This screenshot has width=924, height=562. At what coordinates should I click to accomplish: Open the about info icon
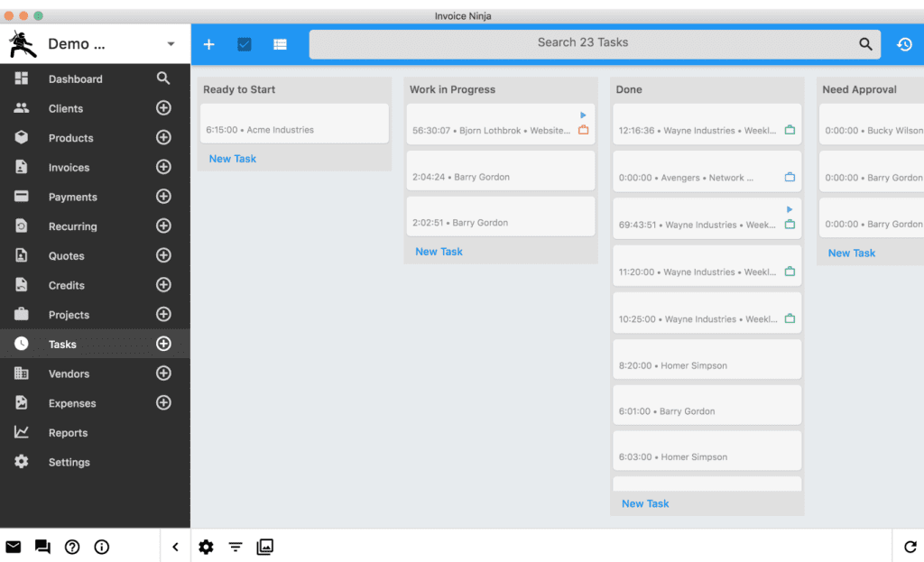pos(101,547)
